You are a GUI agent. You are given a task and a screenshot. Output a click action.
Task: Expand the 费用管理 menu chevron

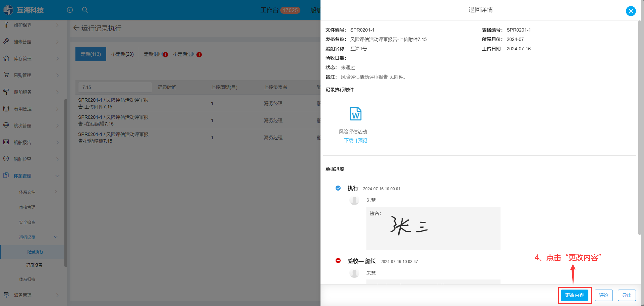(57, 109)
